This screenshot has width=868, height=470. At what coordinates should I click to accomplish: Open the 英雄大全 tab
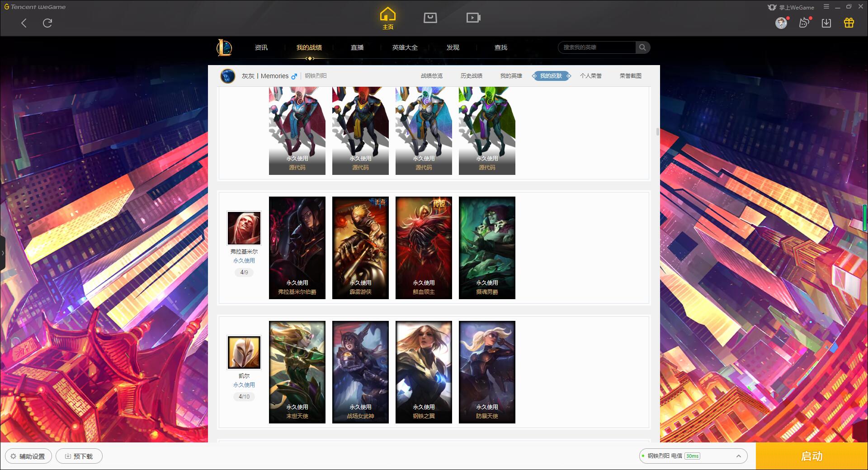coord(405,47)
